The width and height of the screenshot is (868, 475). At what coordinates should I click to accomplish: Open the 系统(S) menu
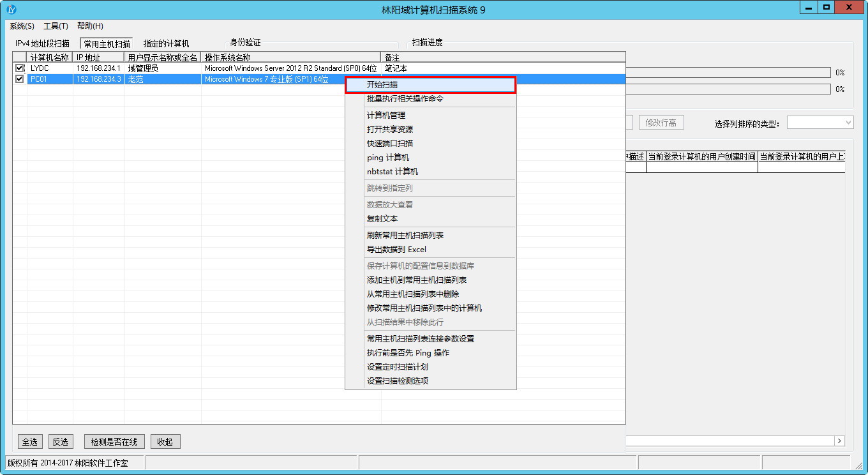click(22, 26)
